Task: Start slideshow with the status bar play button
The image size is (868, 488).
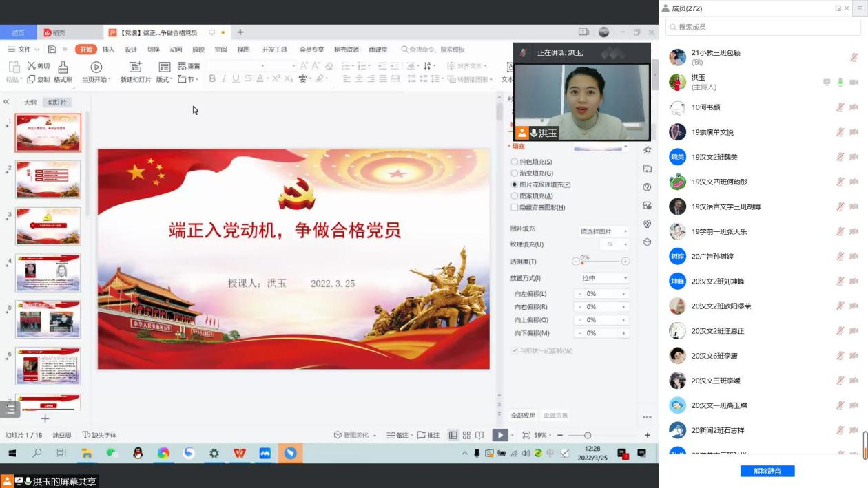Action: click(500, 435)
